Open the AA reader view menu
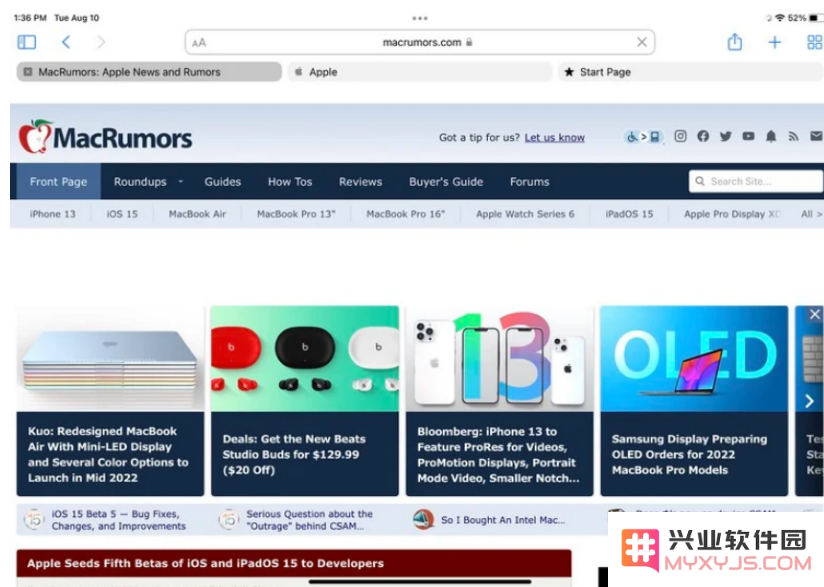824x587 pixels. pos(199,43)
